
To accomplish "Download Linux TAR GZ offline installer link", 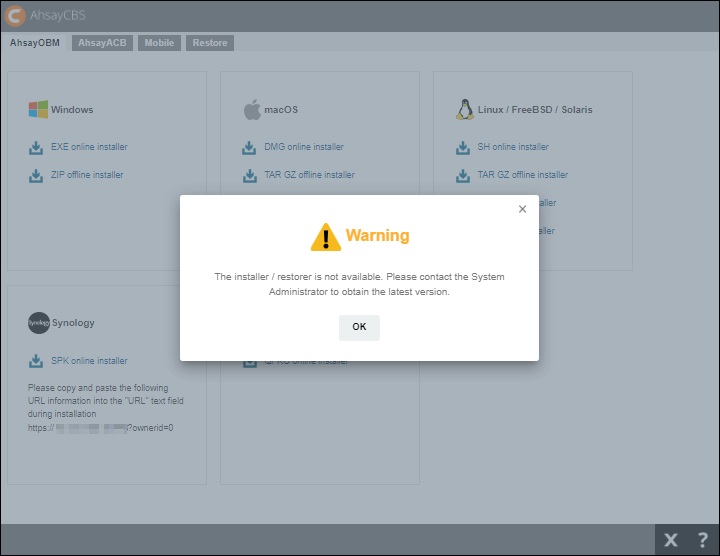I will click(x=523, y=175).
